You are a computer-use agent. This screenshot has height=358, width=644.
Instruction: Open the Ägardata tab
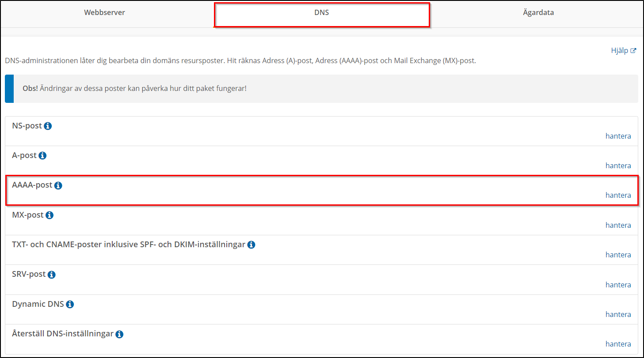click(538, 13)
